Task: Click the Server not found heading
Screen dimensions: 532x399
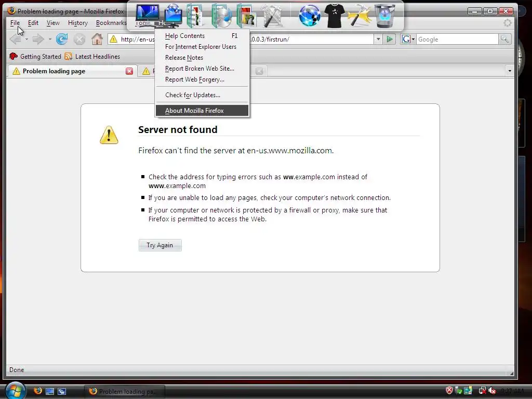Action: [x=178, y=129]
